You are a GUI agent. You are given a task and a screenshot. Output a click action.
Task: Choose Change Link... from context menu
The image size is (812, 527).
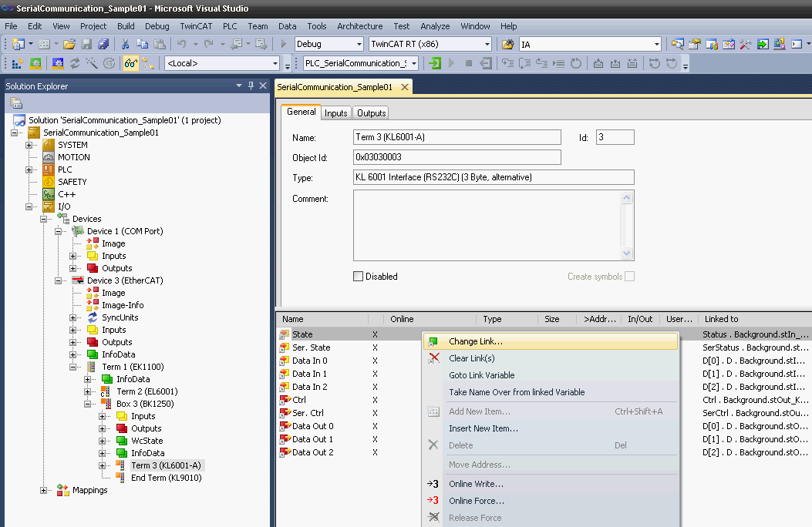point(551,341)
